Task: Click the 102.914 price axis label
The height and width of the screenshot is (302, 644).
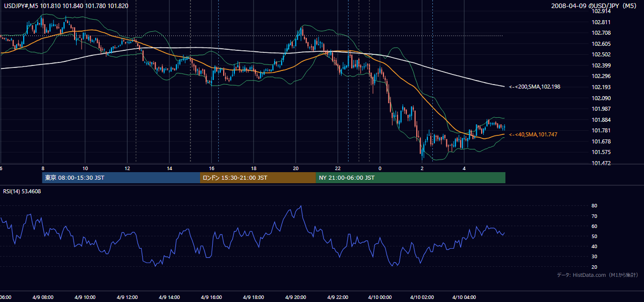Action: 601,12
